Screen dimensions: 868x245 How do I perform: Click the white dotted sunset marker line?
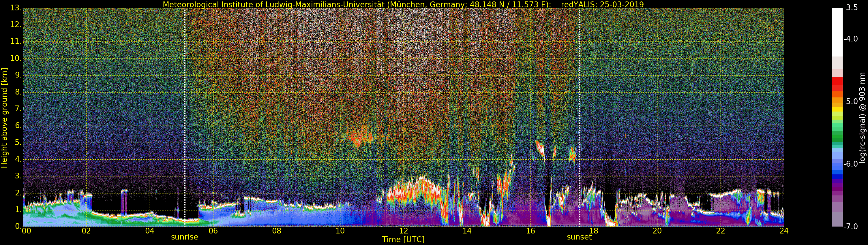[580, 117]
